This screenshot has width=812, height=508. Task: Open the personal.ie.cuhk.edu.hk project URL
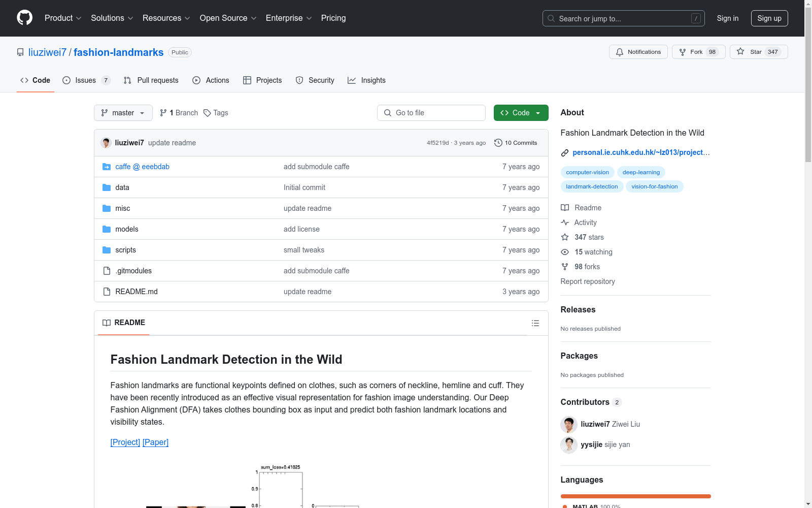[x=641, y=152]
